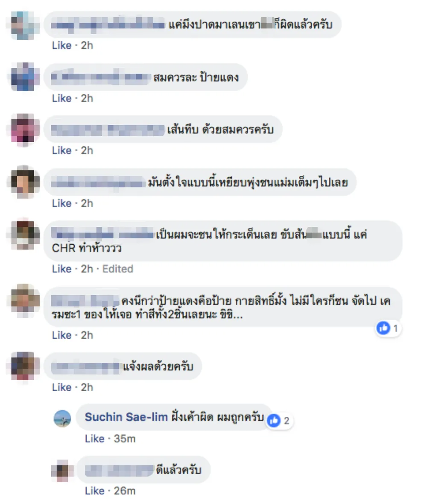Like the comment mentioning CHR
The image size is (427, 504).
(61, 269)
